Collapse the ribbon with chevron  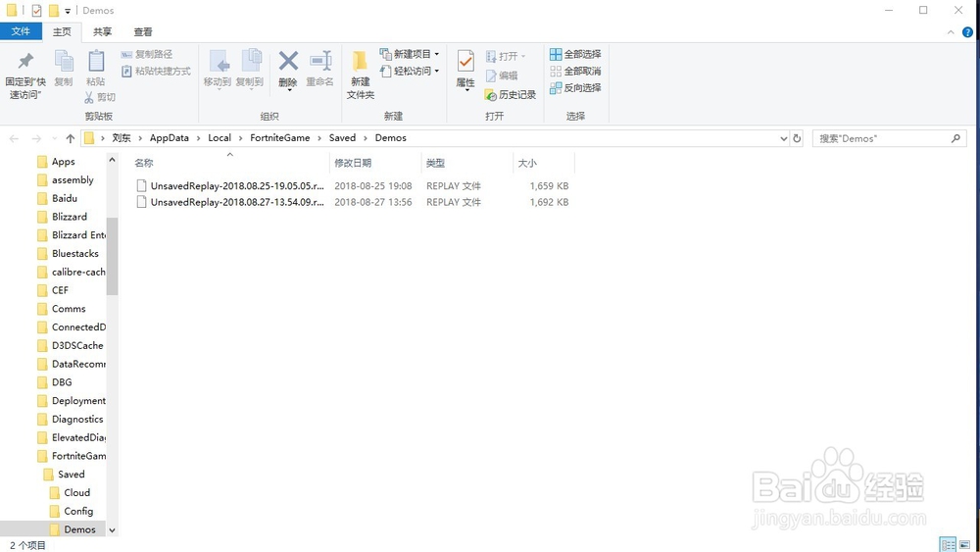click(951, 32)
